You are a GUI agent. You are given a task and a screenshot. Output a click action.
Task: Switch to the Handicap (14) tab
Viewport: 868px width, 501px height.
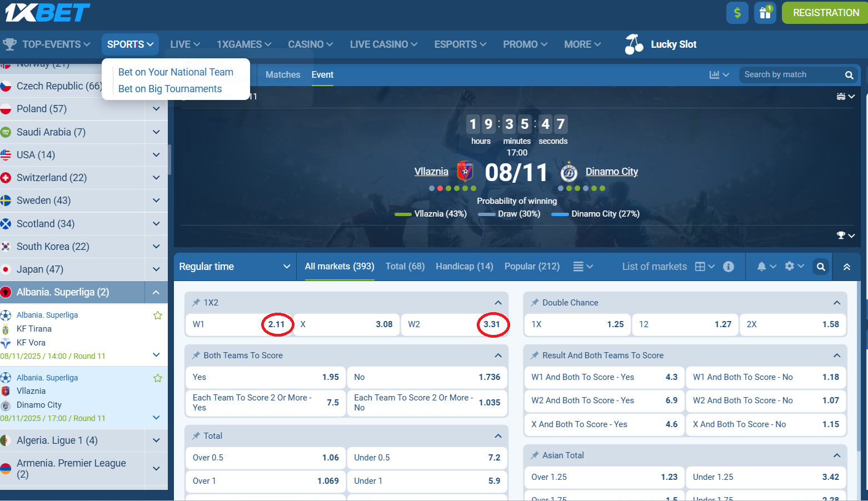pos(464,267)
